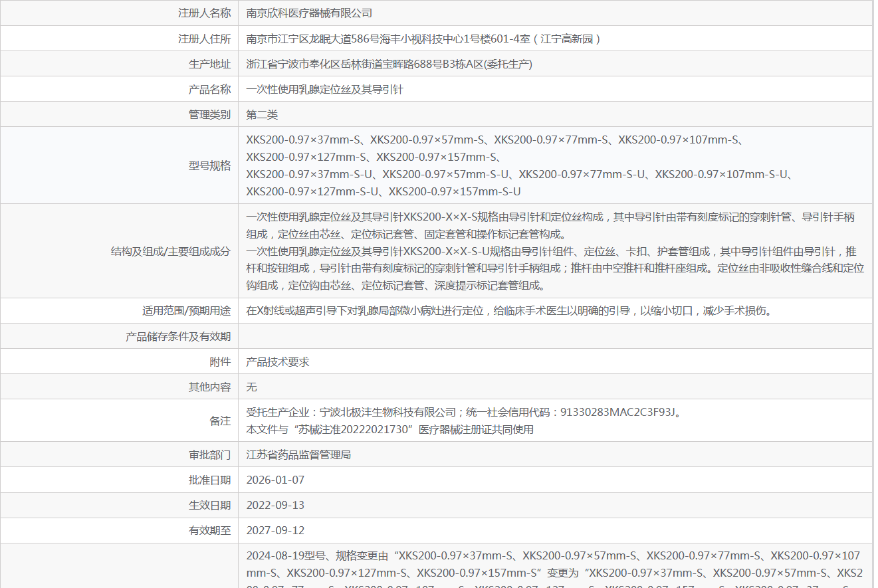Viewport: 878px width, 588px height.
Task: Click the structure description in the 结构及组成 row
Action: [x=555, y=251]
